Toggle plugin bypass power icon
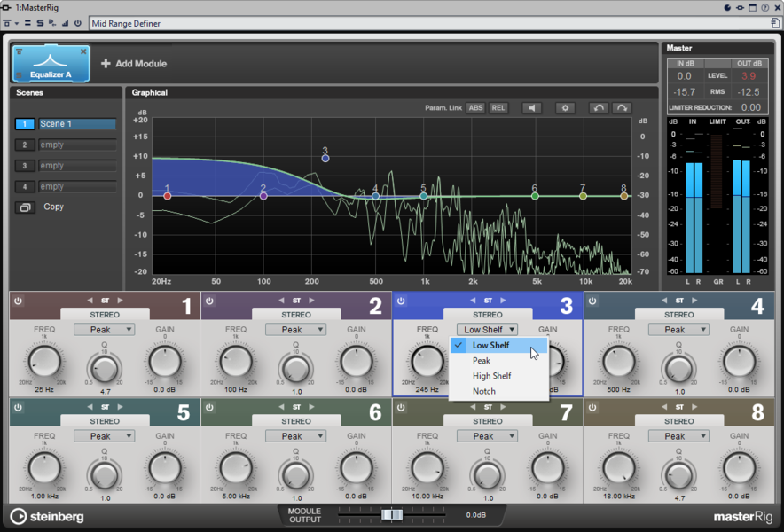The width and height of the screenshot is (784, 532). coord(77,23)
